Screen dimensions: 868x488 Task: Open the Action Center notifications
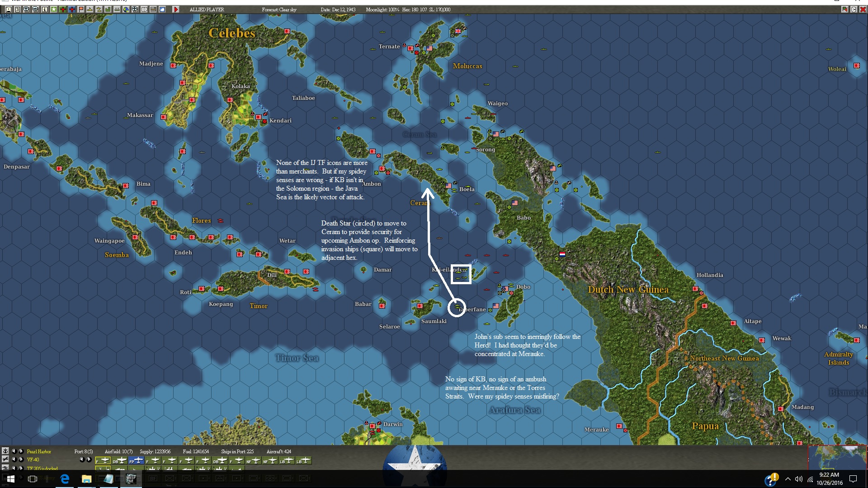pyautogui.click(x=853, y=479)
